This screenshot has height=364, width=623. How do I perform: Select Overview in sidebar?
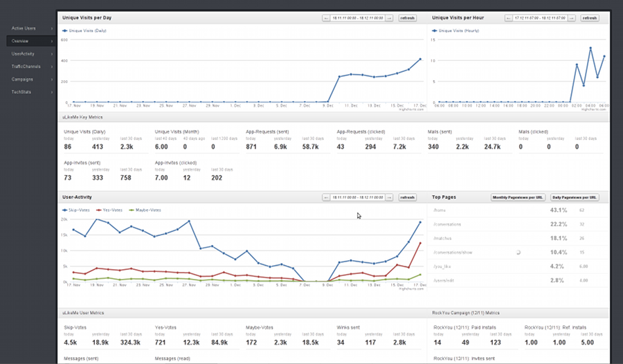(x=31, y=41)
